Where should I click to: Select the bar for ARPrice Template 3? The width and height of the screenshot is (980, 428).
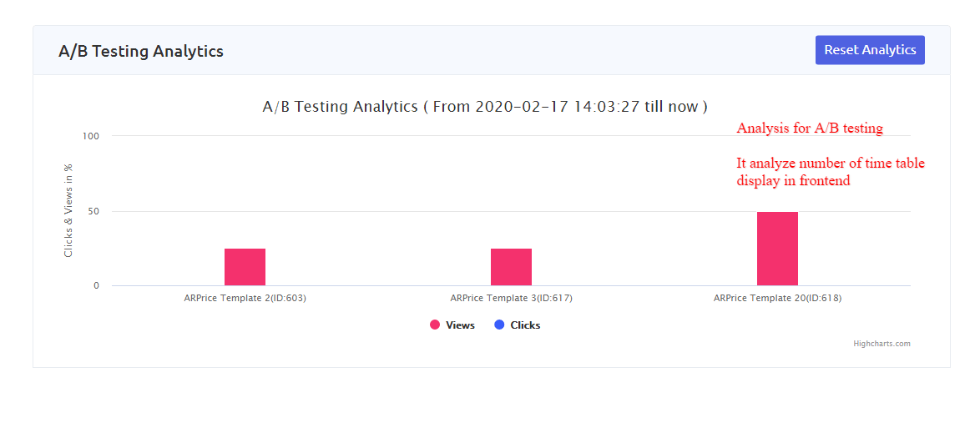511,267
